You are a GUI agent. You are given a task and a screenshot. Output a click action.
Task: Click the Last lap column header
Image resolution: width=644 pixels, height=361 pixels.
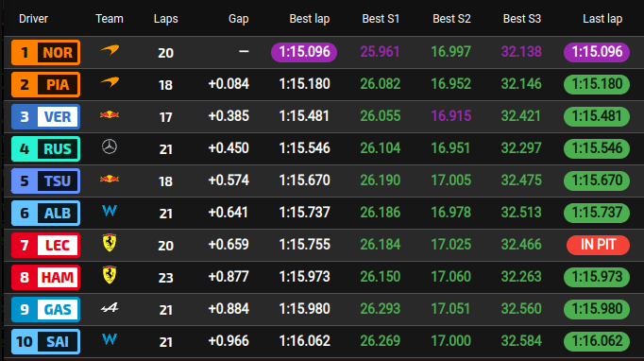pyautogui.click(x=602, y=19)
